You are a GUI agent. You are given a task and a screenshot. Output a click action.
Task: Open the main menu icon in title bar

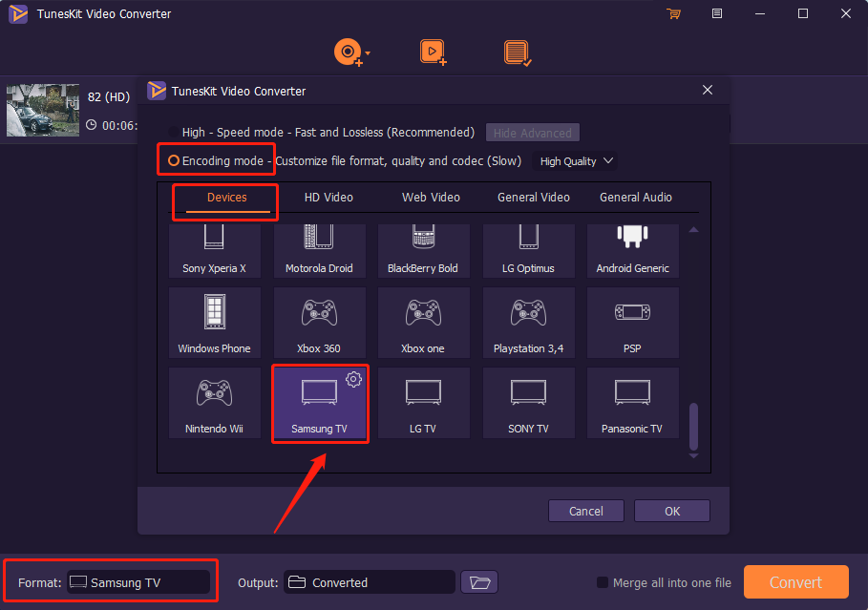pos(717,13)
